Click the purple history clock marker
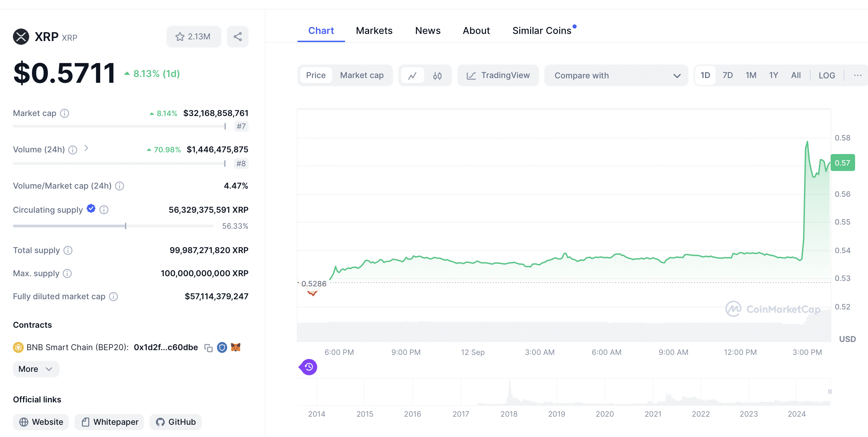The image size is (868, 437). 308,367
